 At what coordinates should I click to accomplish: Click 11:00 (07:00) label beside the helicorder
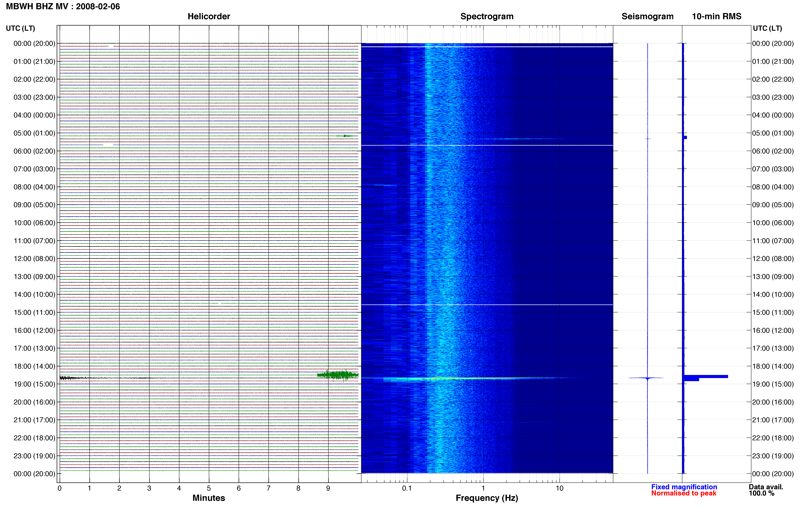[x=34, y=241]
